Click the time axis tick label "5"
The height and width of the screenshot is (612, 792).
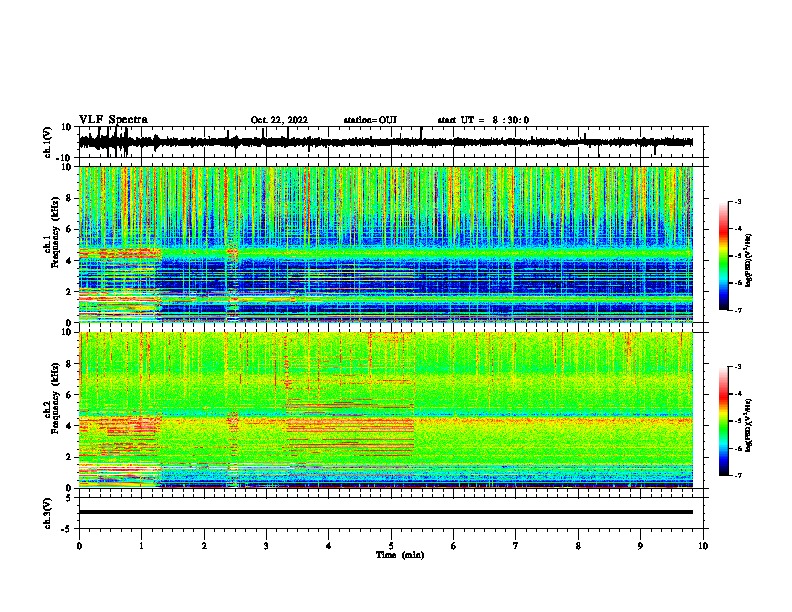click(391, 546)
